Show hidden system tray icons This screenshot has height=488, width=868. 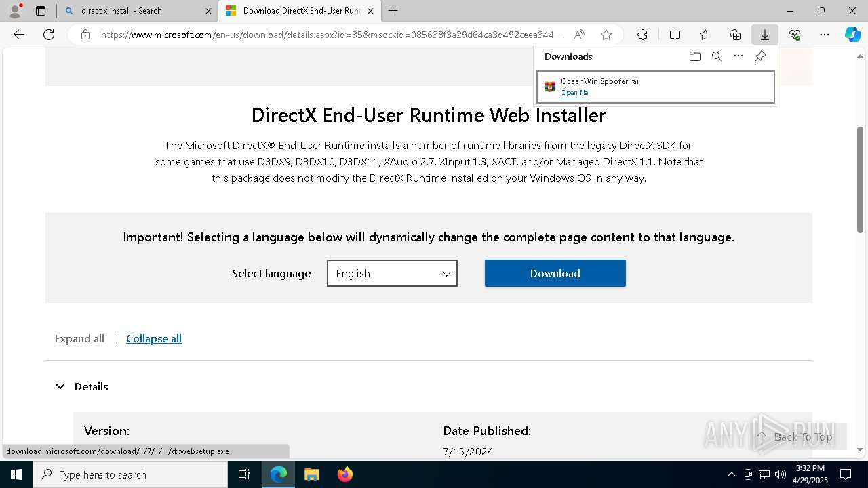click(x=731, y=474)
